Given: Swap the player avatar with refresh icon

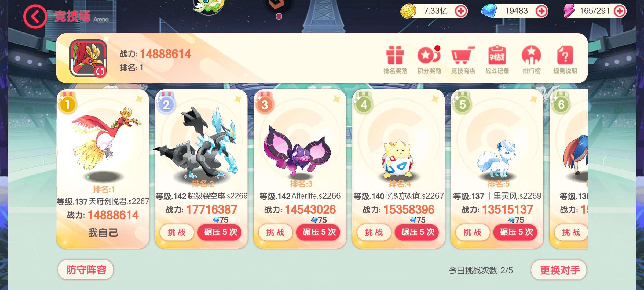Looking at the screenshot, I should tap(100, 71).
